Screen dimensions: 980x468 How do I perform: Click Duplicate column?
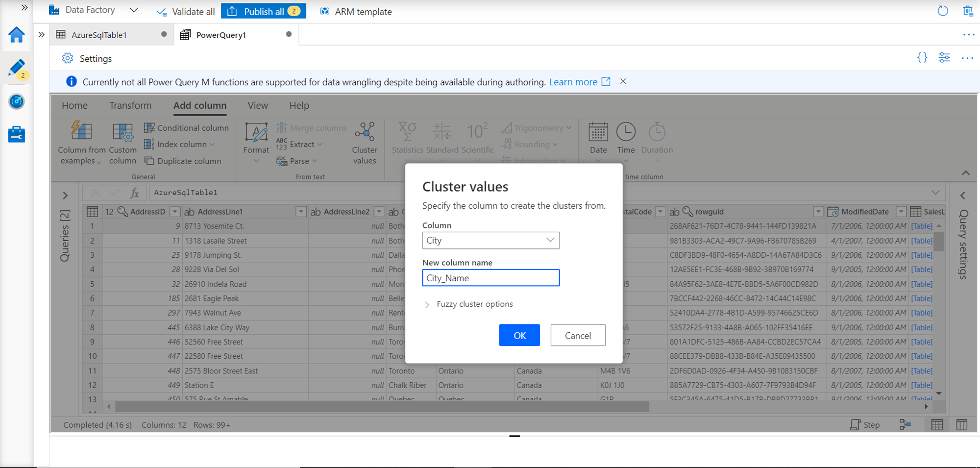coord(182,161)
